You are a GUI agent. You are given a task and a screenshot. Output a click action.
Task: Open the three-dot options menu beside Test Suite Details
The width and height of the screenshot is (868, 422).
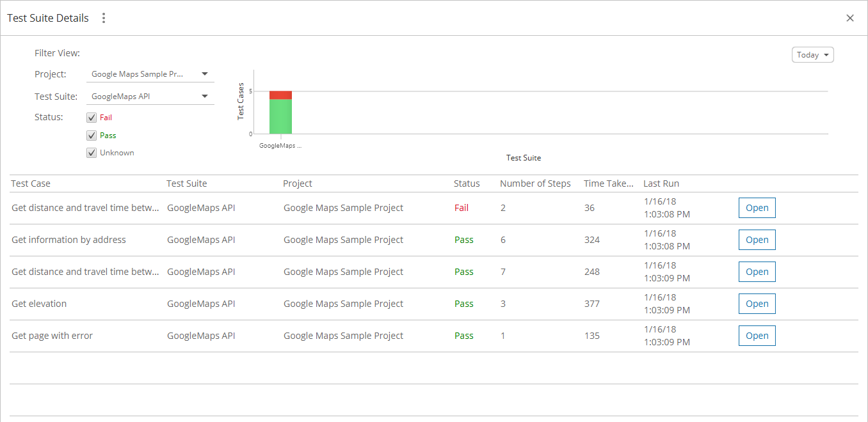coord(104,18)
